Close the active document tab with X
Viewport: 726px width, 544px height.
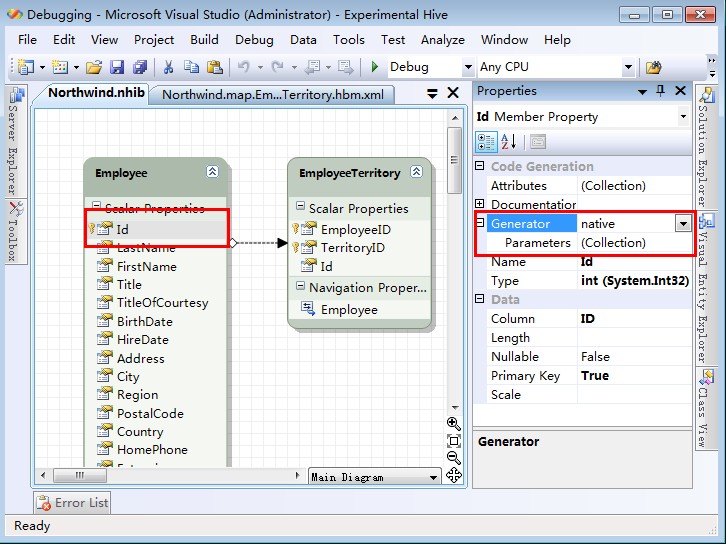click(x=453, y=93)
